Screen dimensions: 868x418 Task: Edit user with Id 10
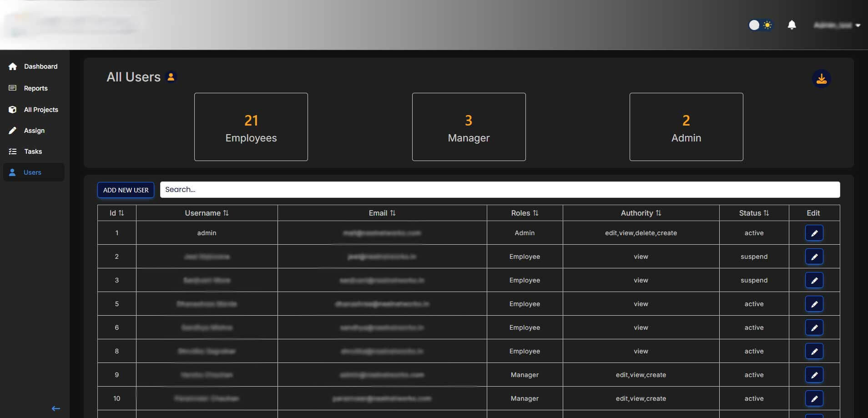pyautogui.click(x=814, y=398)
